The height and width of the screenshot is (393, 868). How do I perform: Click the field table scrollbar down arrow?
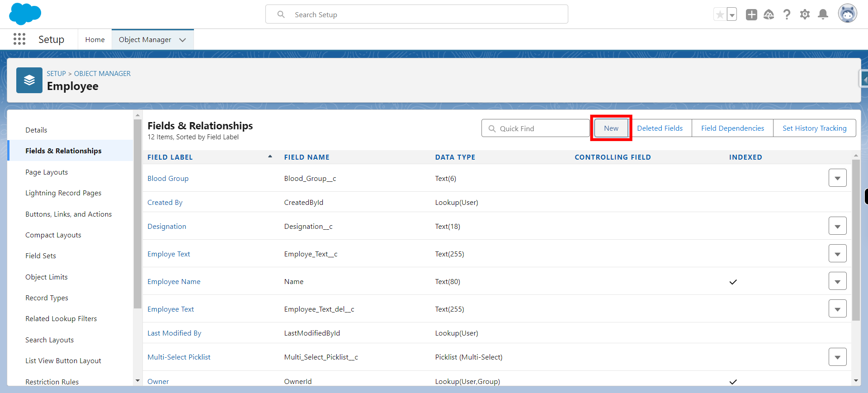(x=856, y=381)
